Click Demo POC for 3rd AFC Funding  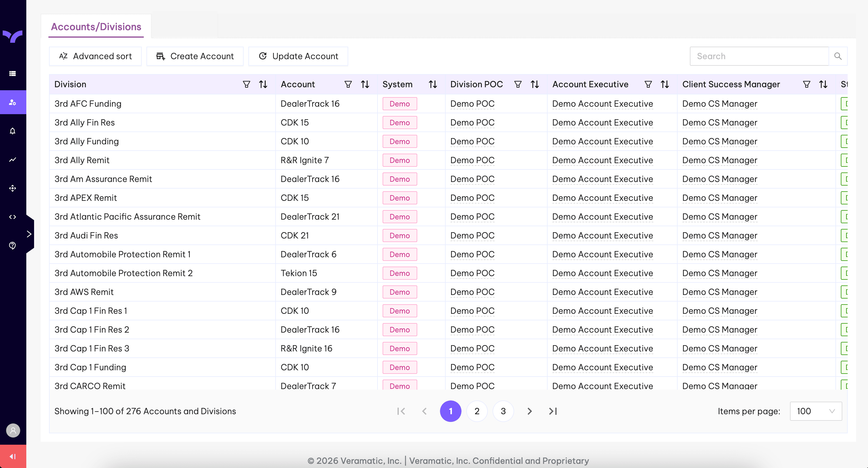(473, 104)
